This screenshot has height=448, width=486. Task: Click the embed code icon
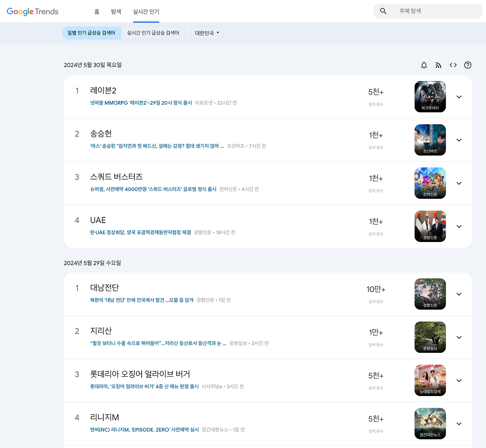click(453, 65)
